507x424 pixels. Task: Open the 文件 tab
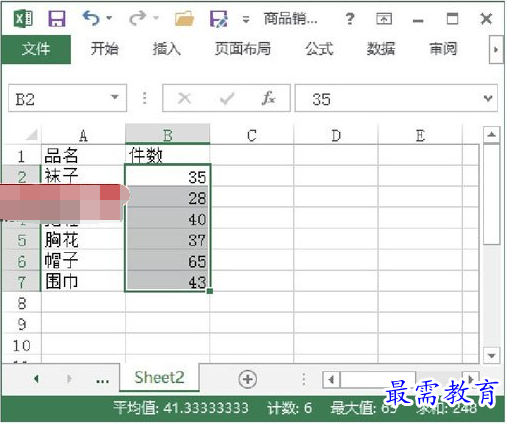click(36, 49)
